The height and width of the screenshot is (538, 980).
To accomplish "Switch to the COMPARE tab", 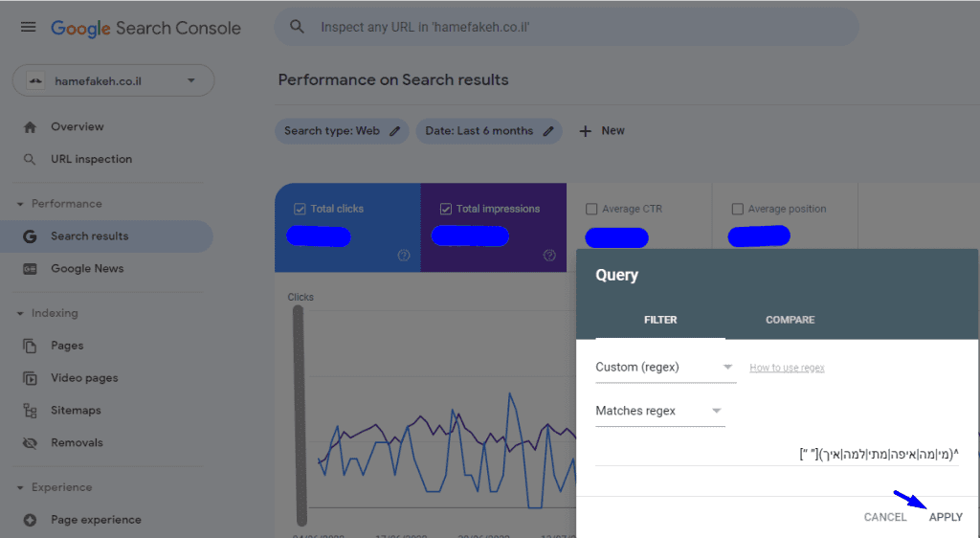I will [790, 320].
